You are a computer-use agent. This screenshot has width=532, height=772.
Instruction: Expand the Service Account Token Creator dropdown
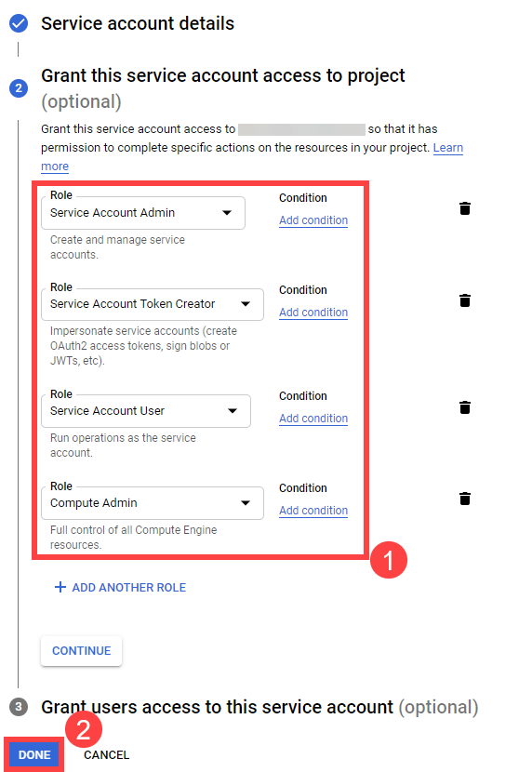[153, 304]
